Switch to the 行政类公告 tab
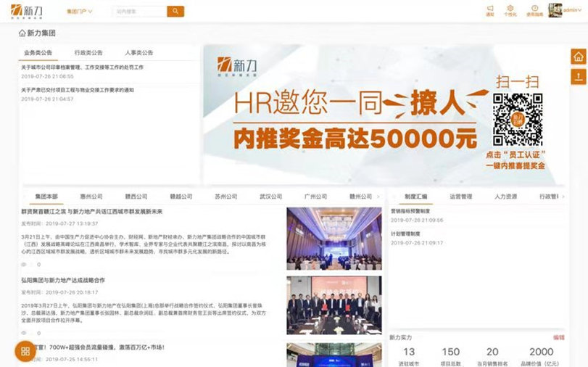This screenshot has width=588, height=367. coord(88,53)
